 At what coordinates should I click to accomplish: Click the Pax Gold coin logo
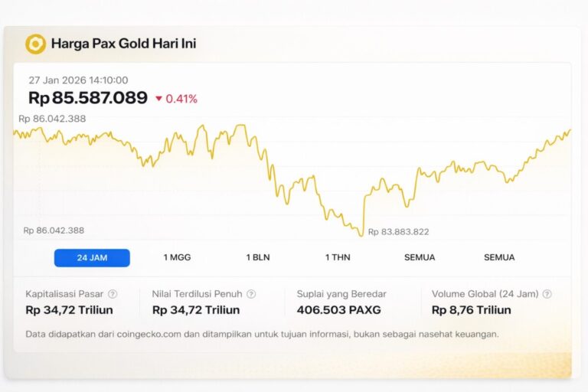click(x=35, y=44)
